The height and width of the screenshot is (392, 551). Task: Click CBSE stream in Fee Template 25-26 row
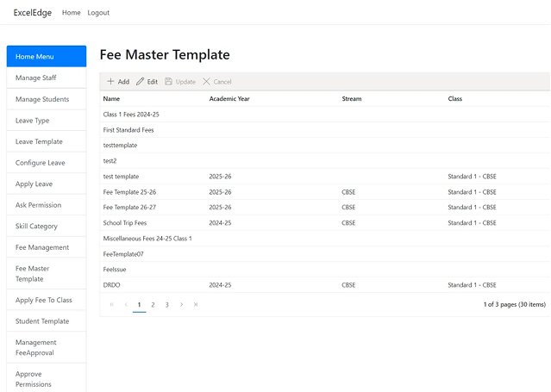[x=348, y=192]
